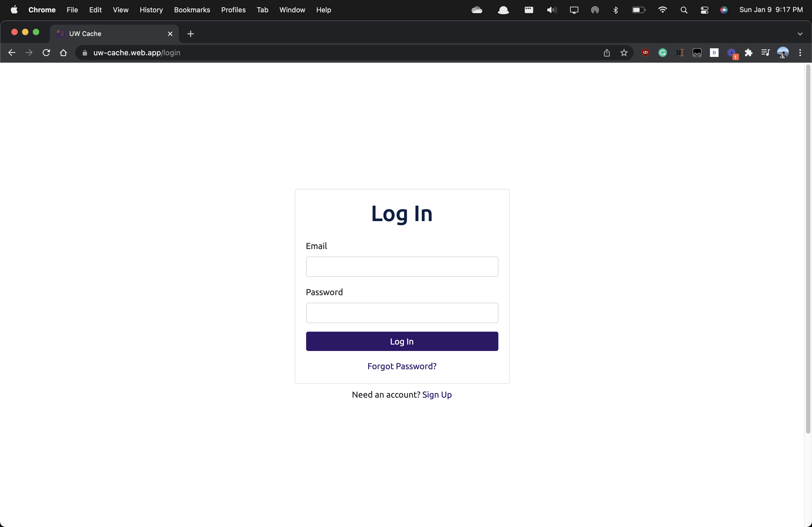The image size is (812, 527).
Task: Open the Grammarly extension
Action: pos(662,53)
